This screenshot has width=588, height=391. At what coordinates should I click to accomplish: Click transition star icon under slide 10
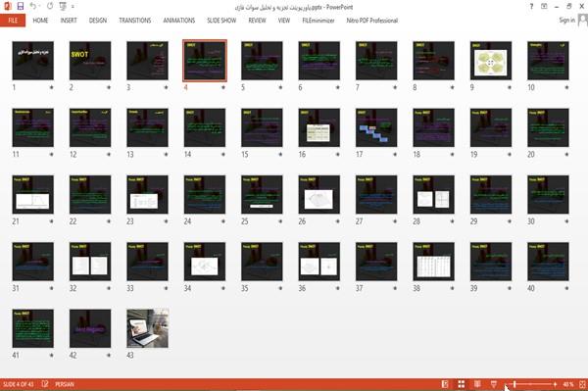point(566,87)
